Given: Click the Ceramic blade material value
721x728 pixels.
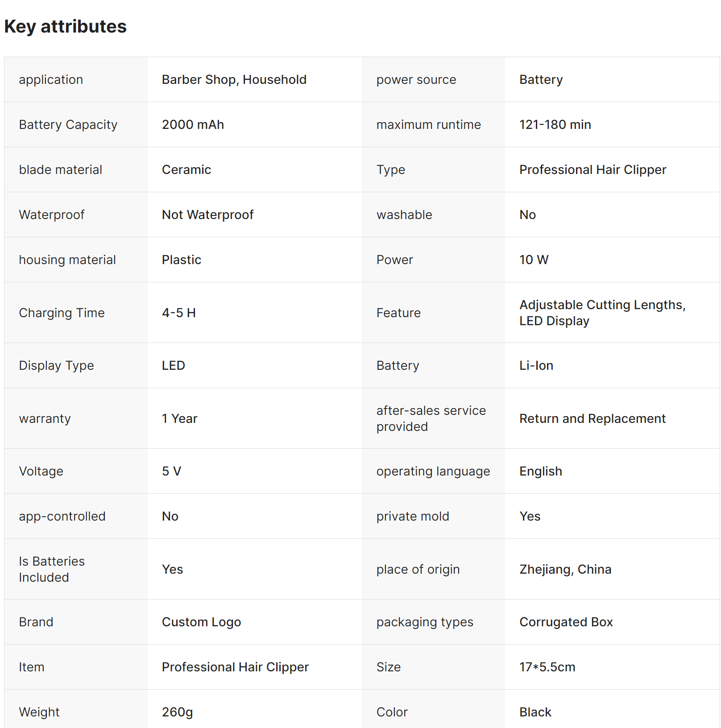Looking at the screenshot, I should tap(186, 170).
